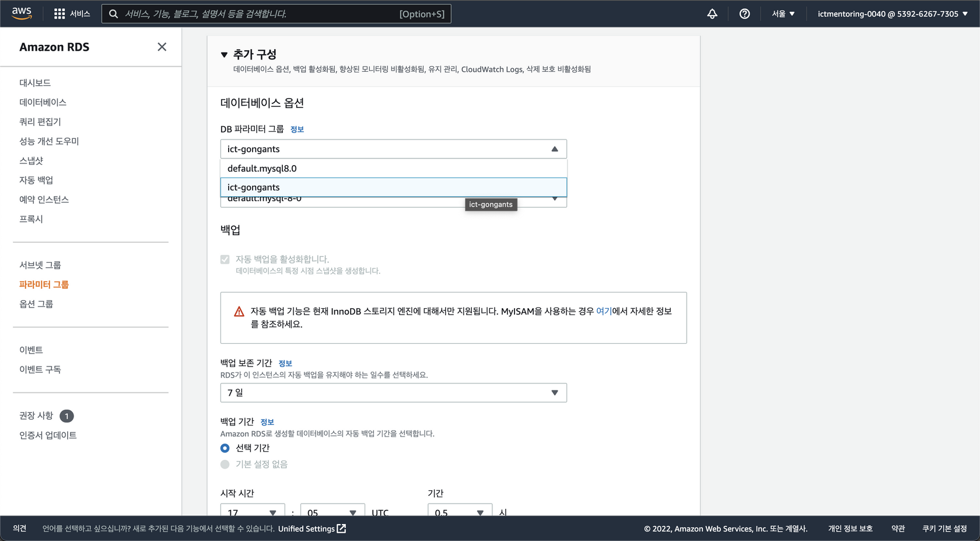This screenshot has height=541, width=980.
Task: Open '프록시' in sidebar
Action: [32, 219]
